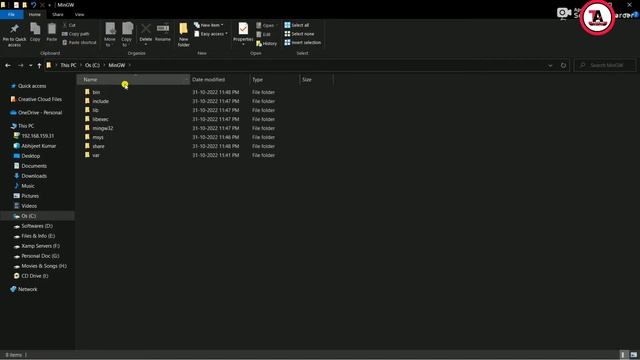Select the lib folder
Viewport: 640px width, 360px height.
point(96,110)
